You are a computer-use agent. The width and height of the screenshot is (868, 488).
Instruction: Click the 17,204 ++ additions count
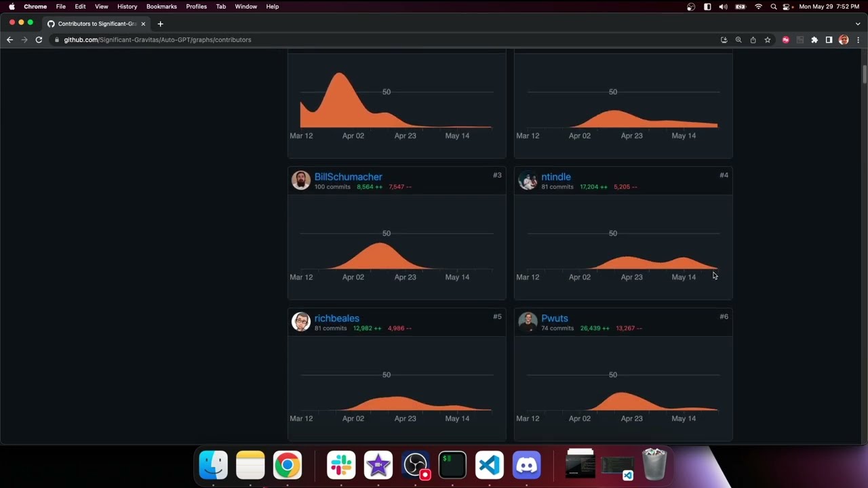click(x=593, y=187)
